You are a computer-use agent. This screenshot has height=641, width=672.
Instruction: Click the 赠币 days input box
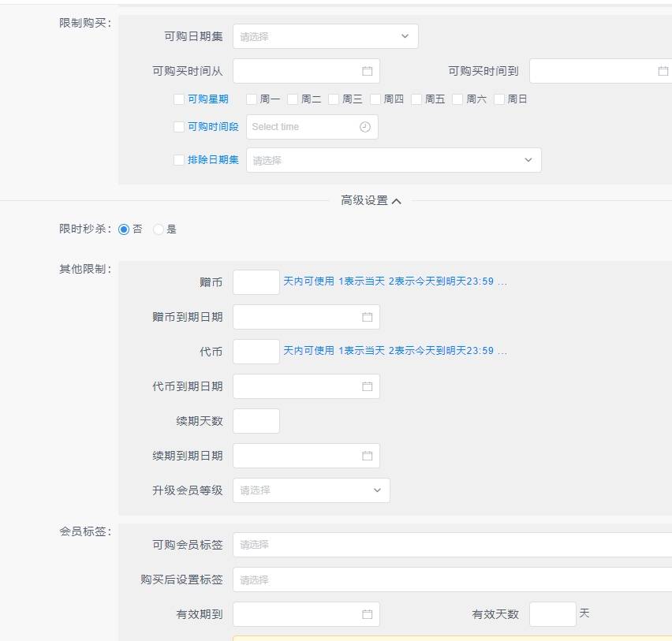(x=256, y=282)
